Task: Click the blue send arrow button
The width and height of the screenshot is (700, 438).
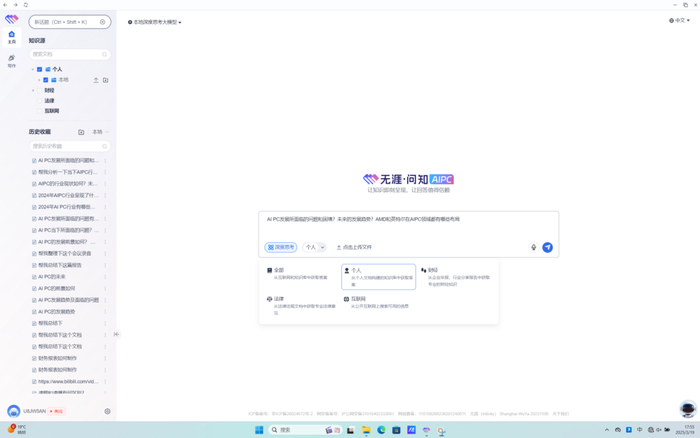Action: [547, 247]
